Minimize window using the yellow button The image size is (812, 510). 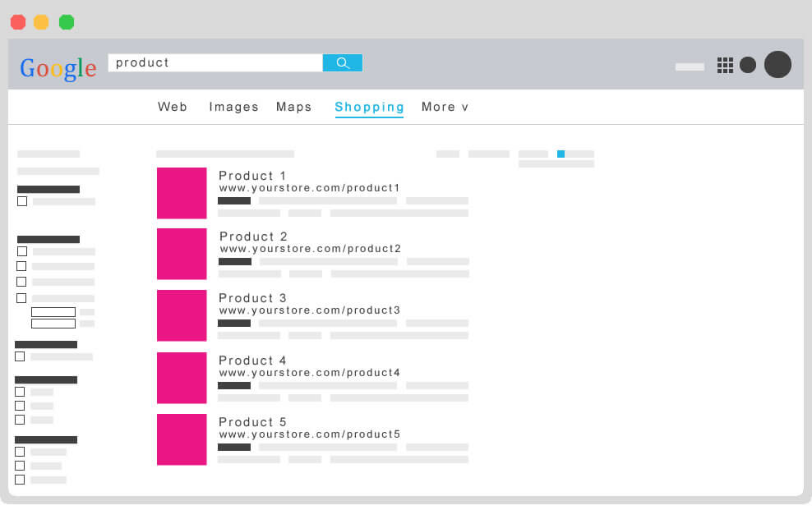tap(41, 22)
